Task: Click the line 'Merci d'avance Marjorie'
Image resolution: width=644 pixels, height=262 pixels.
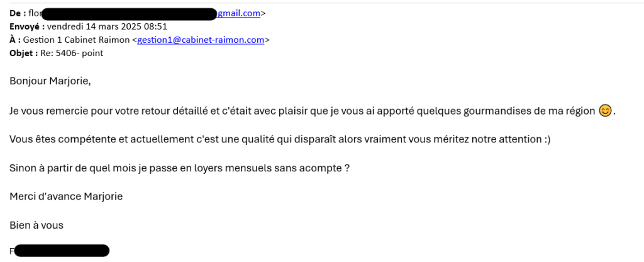Action: pyautogui.click(x=66, y=196)
